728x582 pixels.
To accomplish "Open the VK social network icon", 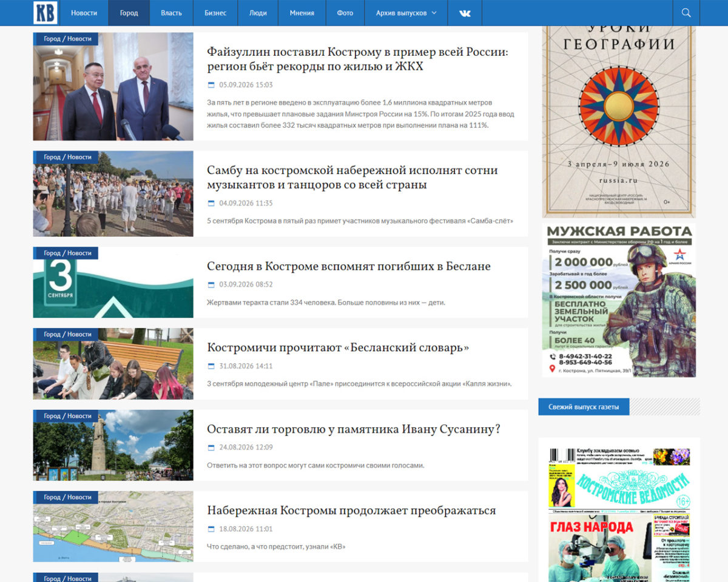I will (x=465, y=13).
